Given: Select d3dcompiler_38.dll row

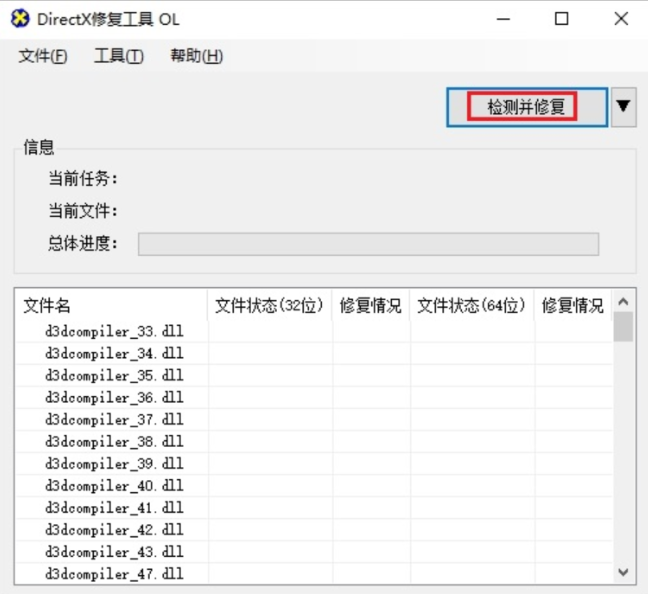Looking at the screenshot, I should [314, 442].
